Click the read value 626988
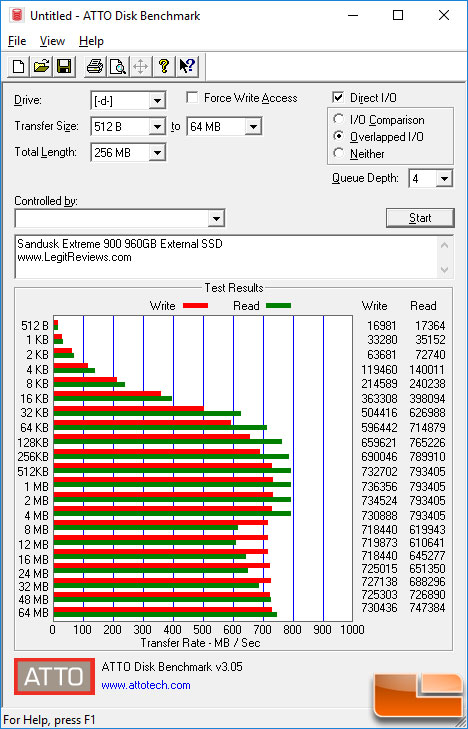The image size is (468, 729). click(428, 413)
